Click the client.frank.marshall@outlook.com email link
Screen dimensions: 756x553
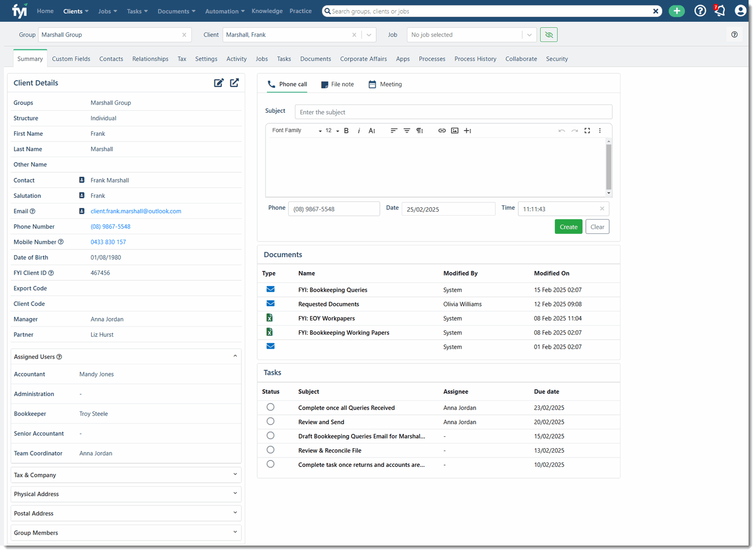pyautogui.click(x=136, y=211)
